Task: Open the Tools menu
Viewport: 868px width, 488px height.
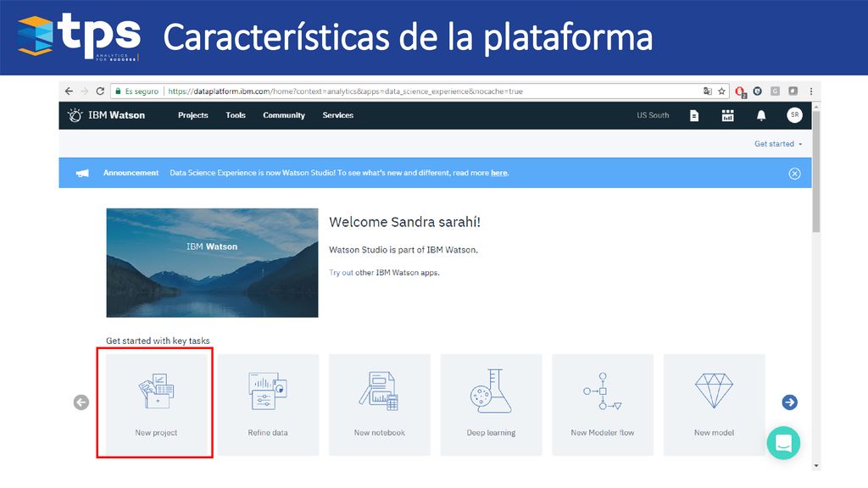Action: point(236,115)
